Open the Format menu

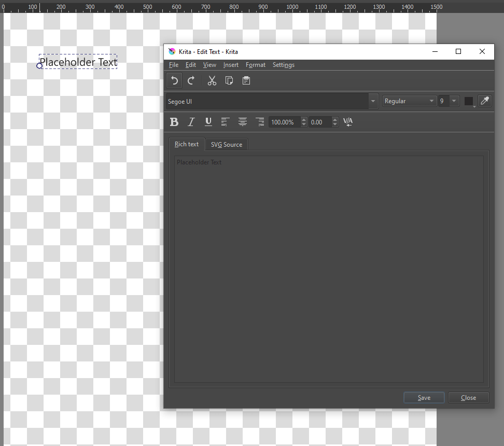[x=255, y=65]
